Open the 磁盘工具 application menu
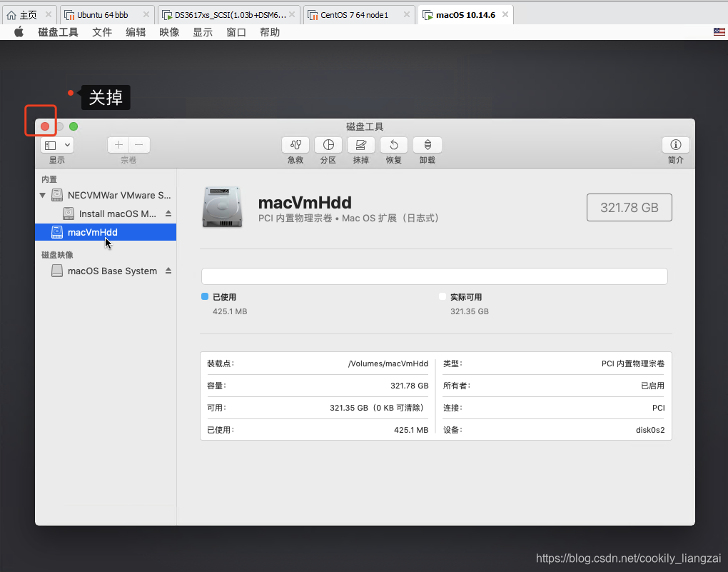The height and width of the screenshot is (572, 728). point(58,32)
